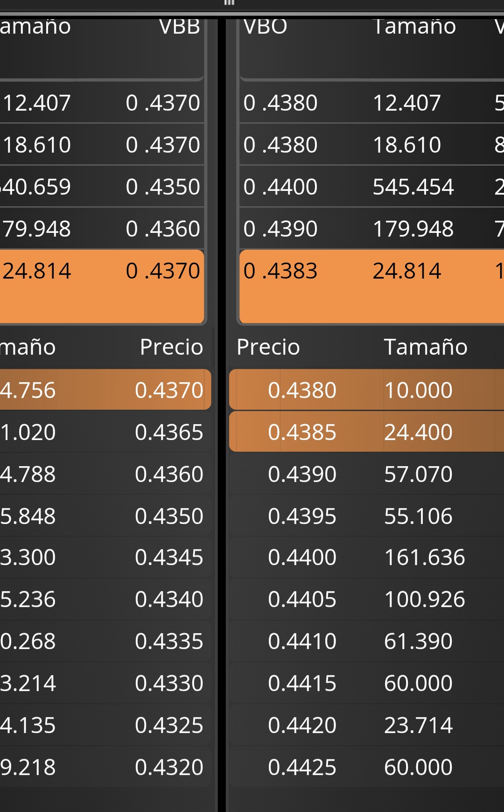
Task: Sort by the VBO column header
Action: tap(265, 27)
